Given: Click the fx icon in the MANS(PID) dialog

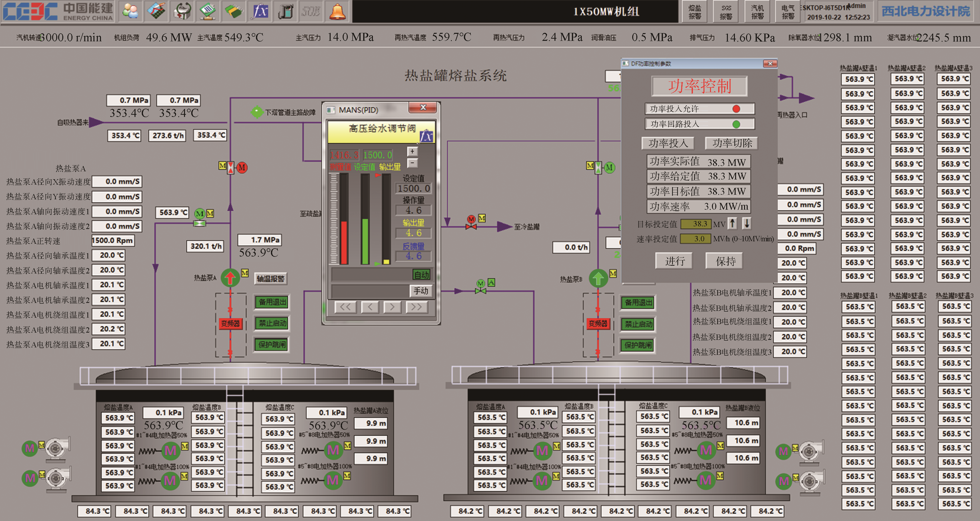Looking at the screenshot, I should click(x=426, y=136).
